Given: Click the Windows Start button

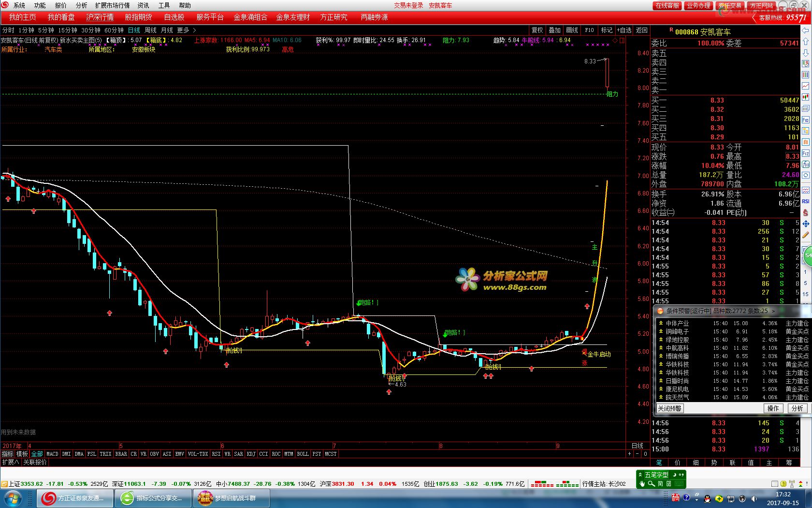Looking at the screenshot, I should pos(13,498).
